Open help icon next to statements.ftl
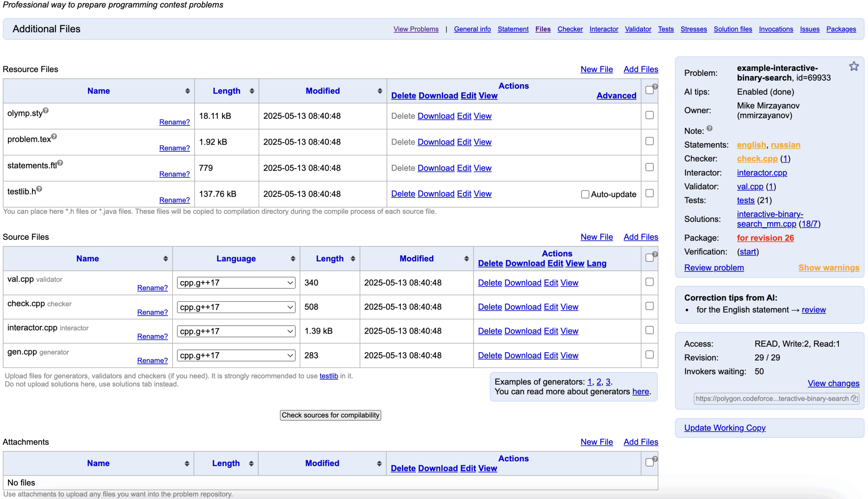Image resolution: width=868 pixels, height=499 pixels. [60, 163]
